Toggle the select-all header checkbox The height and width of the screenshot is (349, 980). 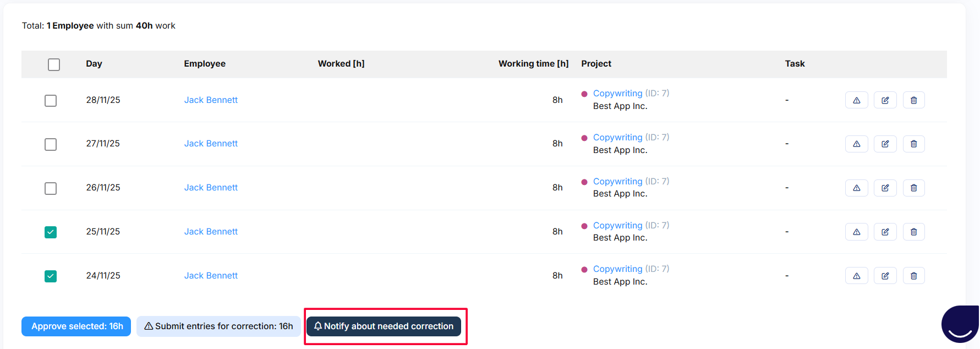tap(54, 64)
